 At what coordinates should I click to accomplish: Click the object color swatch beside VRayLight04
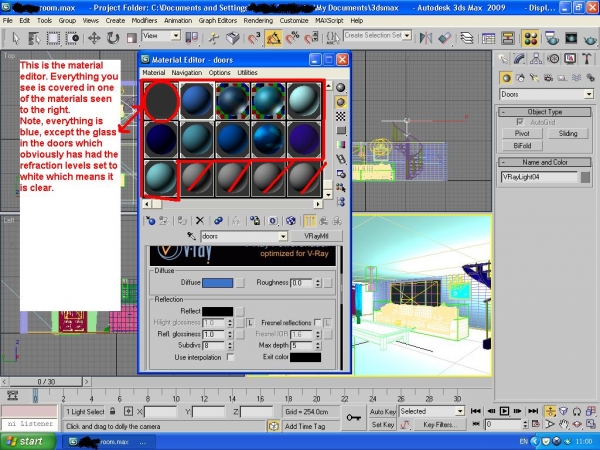[585, 177]
